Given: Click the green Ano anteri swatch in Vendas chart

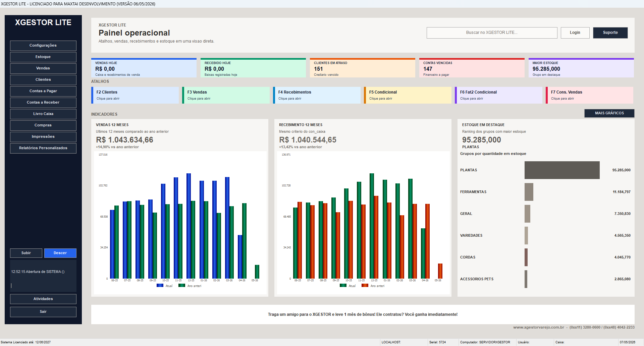Looking at the screenshot, I should 182,286.
